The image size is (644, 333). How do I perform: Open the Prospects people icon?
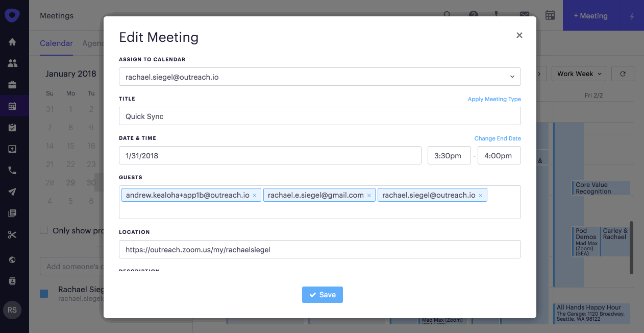coord(12,63)
